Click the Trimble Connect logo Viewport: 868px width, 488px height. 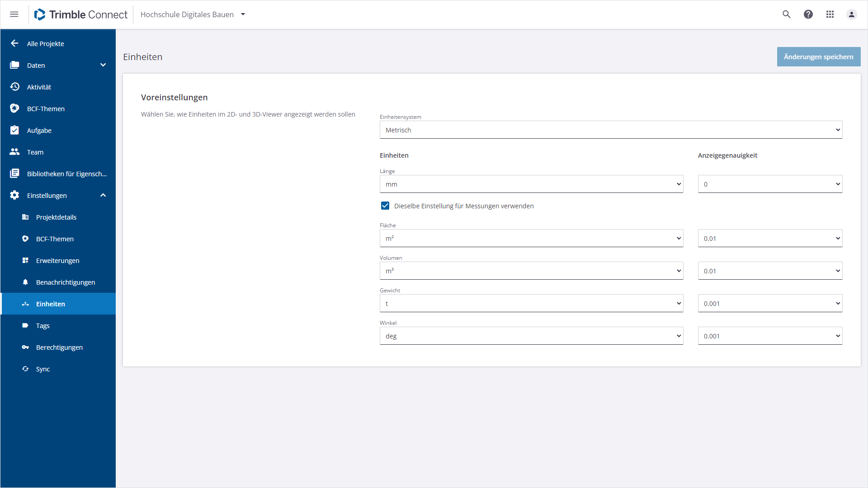pos(81,14)
